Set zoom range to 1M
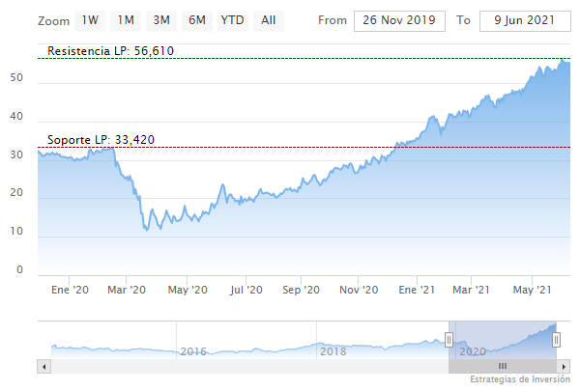The height and width of the screenshot is (392, 580). click(125, 20)
